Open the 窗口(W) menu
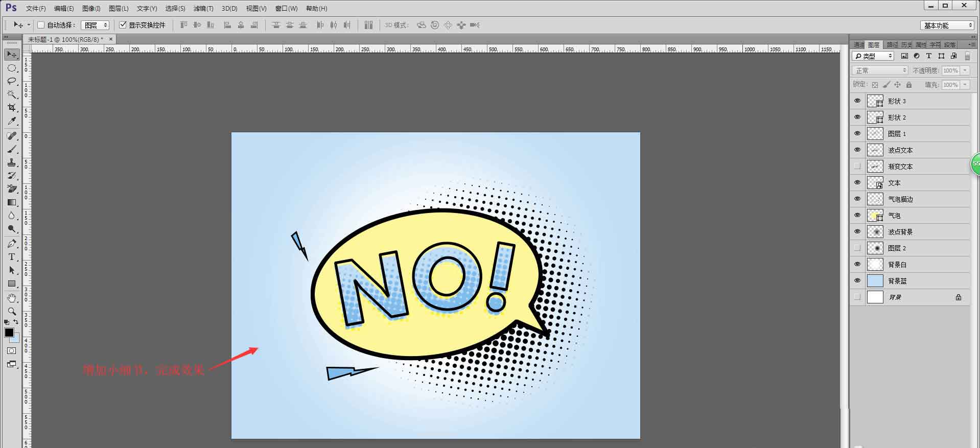Screen dimensions: 980x448 286,9
